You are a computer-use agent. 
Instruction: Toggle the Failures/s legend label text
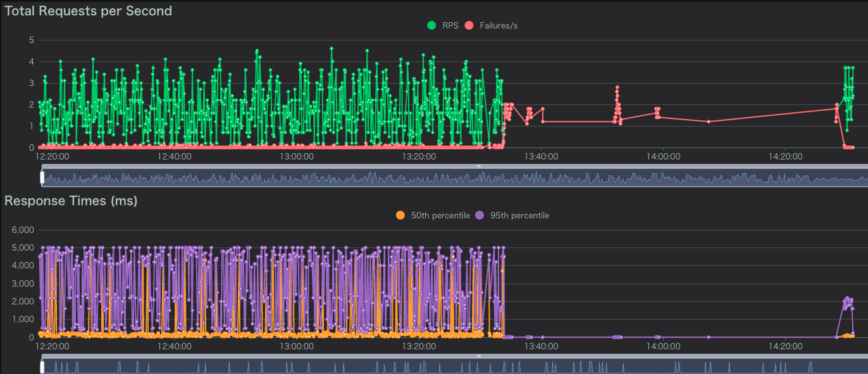coord(499,25)
